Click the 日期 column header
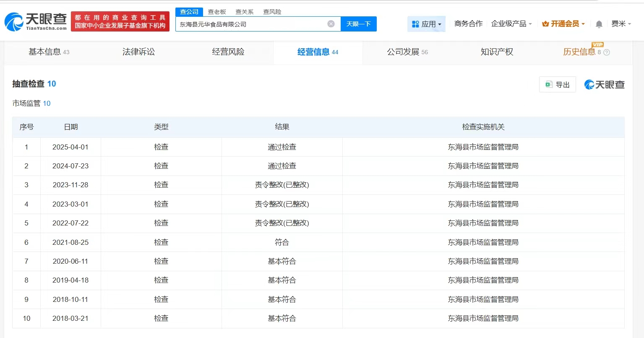The image size is (644, 338). [70, 127]
